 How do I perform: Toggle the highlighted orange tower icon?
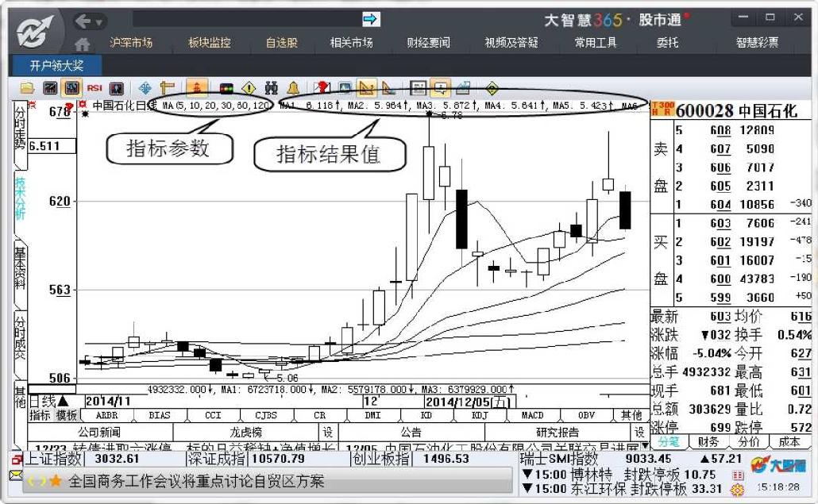click(197, 88)
